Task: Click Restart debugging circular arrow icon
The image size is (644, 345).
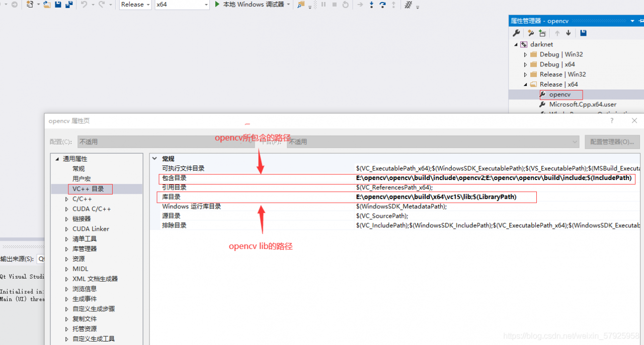Action: point(346,5)
